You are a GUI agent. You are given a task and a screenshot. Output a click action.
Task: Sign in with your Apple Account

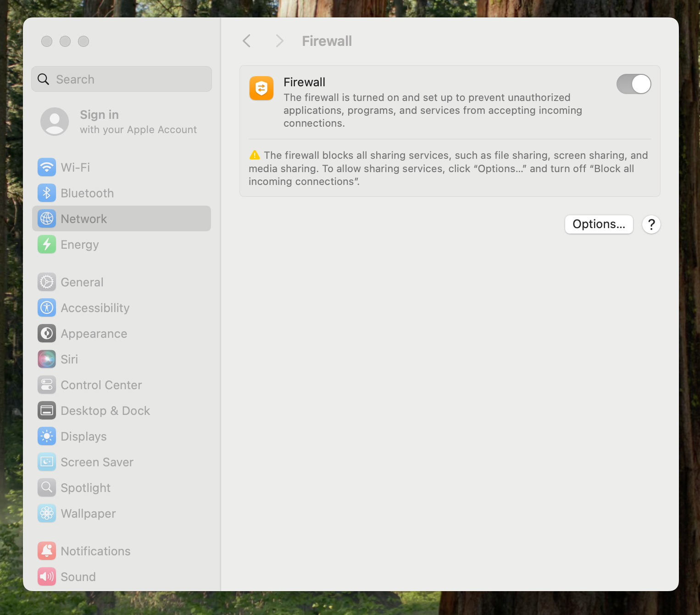(119, 122)
